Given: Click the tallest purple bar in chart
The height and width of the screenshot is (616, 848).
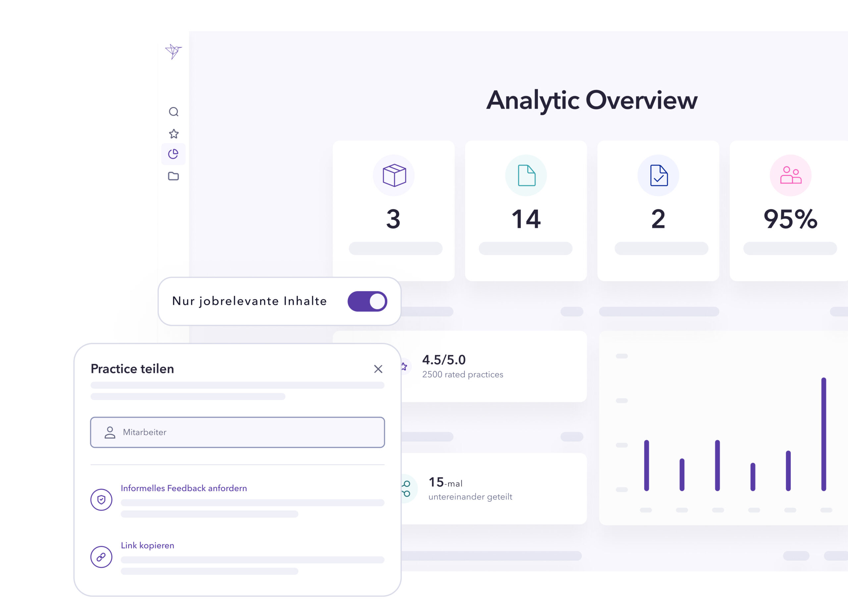Looking at the screenshot, I should point(823,434).
